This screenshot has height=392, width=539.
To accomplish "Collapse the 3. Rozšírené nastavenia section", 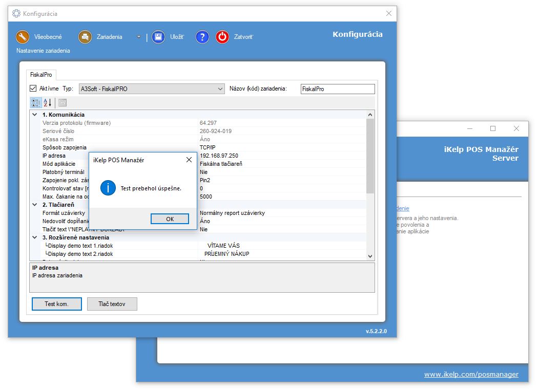I will (x=35, y=237).
